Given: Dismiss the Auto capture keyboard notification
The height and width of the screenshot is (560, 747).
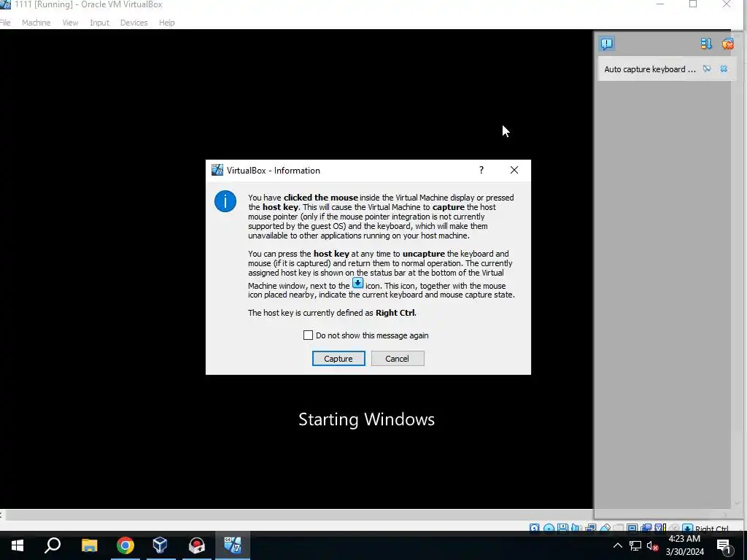Looking at the screenshot, I should click(x=724, y=69).
